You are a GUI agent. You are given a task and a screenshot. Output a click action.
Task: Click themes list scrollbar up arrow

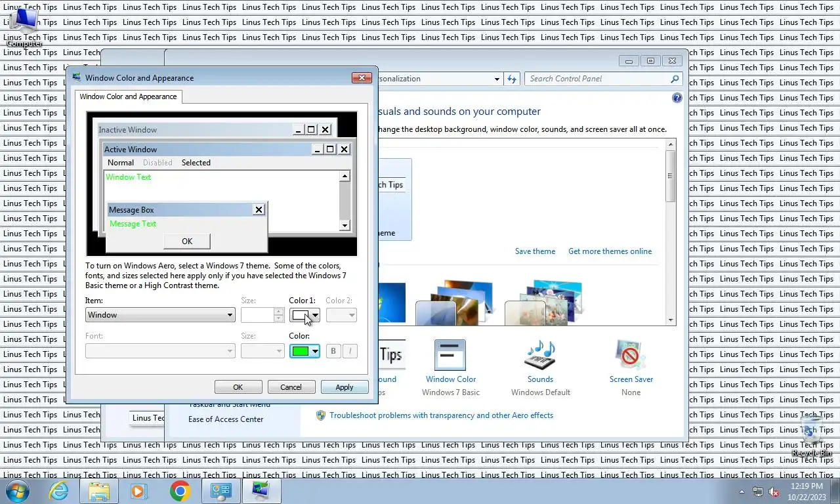click(x=671, y=144)
